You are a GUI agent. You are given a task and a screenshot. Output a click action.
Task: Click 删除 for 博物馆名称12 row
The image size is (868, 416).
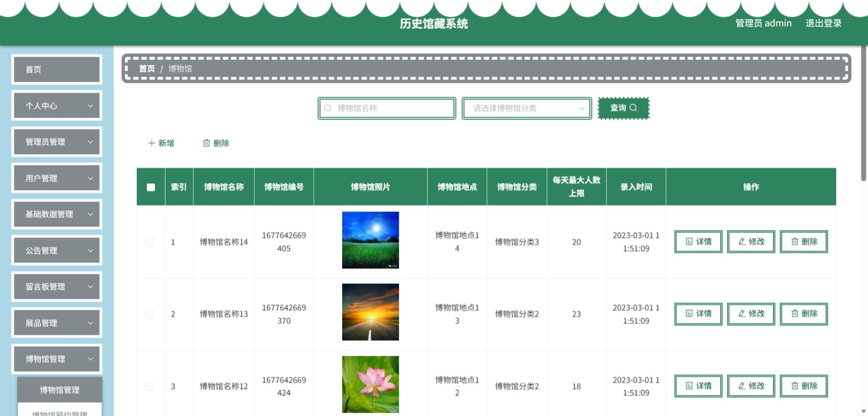(x=804, y=386)
